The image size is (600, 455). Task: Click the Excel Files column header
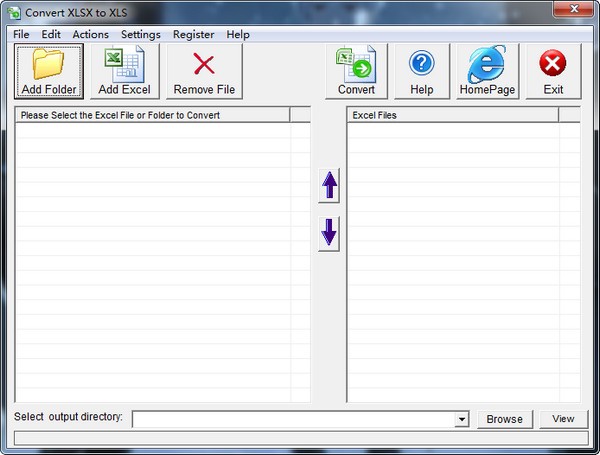tap(452, 115)
